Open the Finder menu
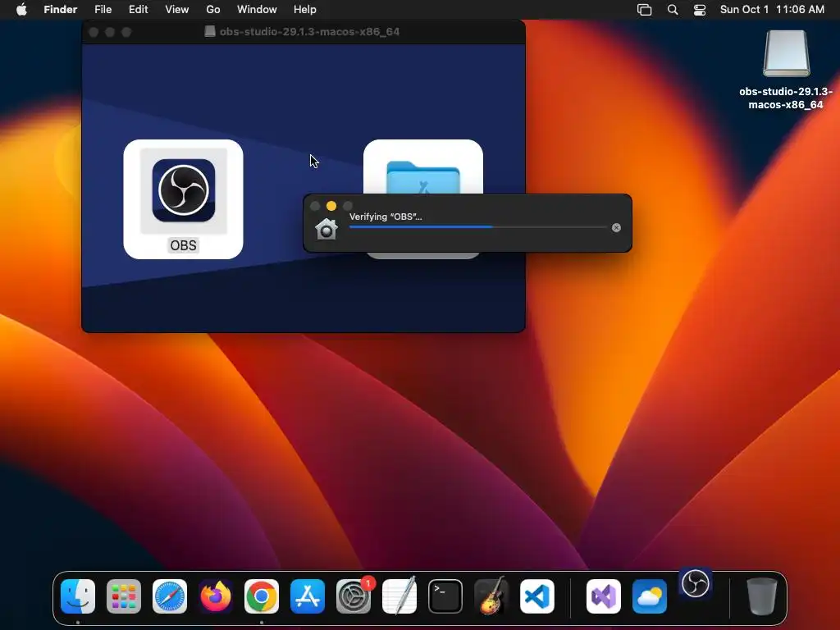Image resolution: width=840 pixels, height=630 pixels. [60, 10]
